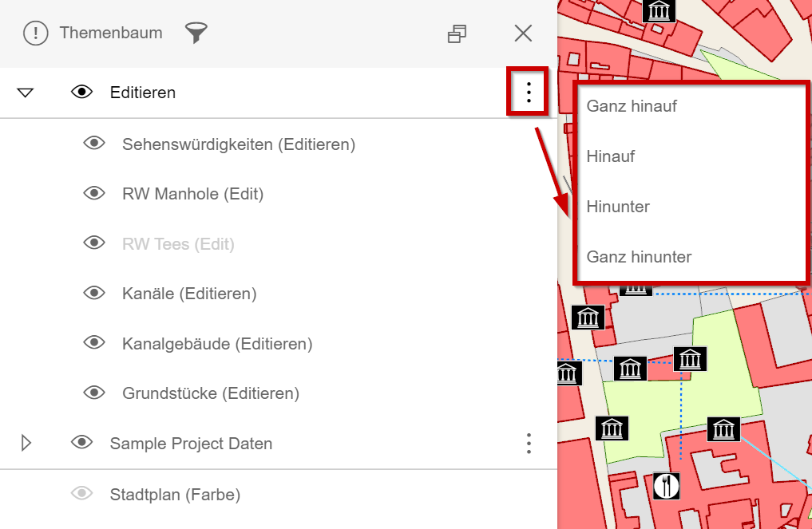Select 'Ganz hinauf' from the context menu
The image size is (812, 529).
pyautogui.click(x=632, y=105)
